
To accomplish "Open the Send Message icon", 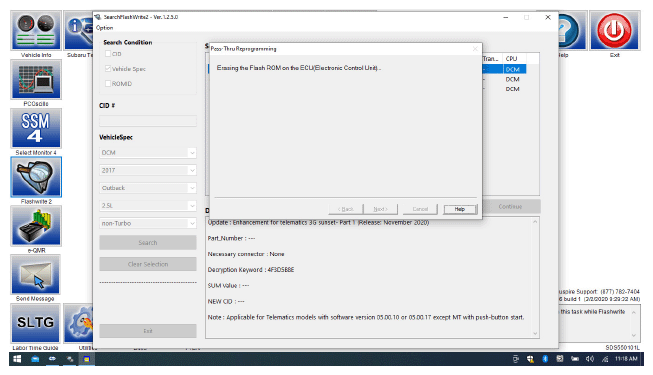I will click(36, 275).
